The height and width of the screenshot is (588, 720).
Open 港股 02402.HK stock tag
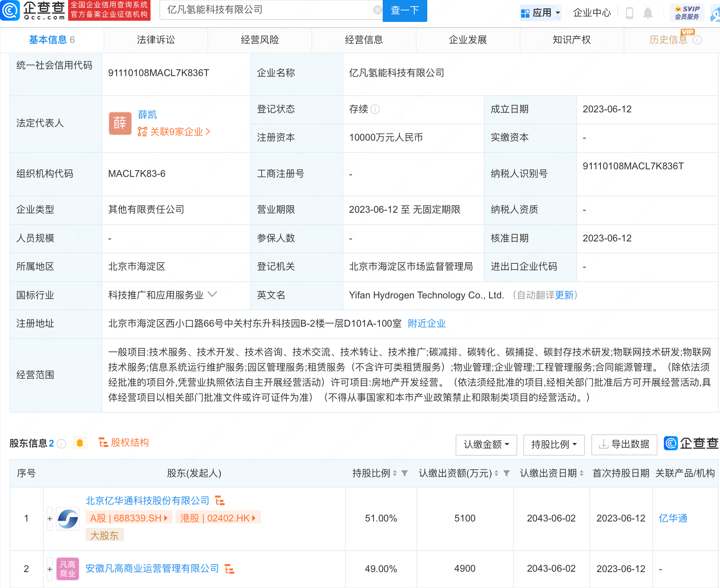(218, 518)
